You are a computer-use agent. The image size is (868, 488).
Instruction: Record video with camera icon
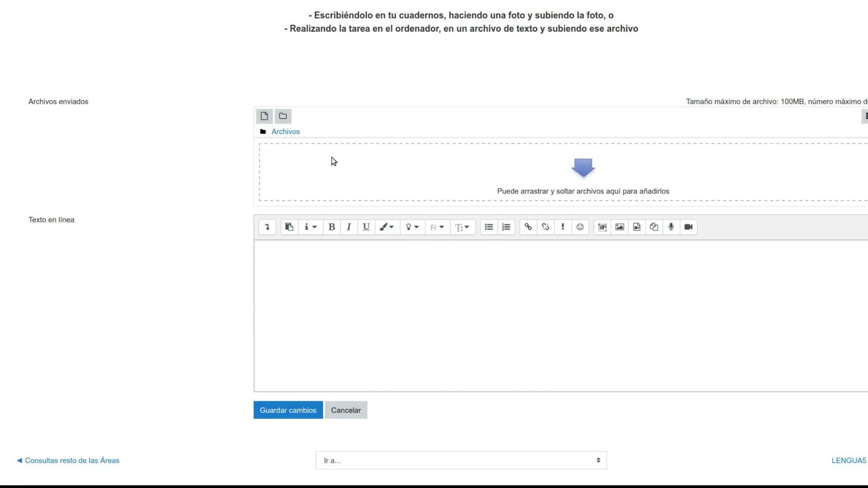[688, 227]
